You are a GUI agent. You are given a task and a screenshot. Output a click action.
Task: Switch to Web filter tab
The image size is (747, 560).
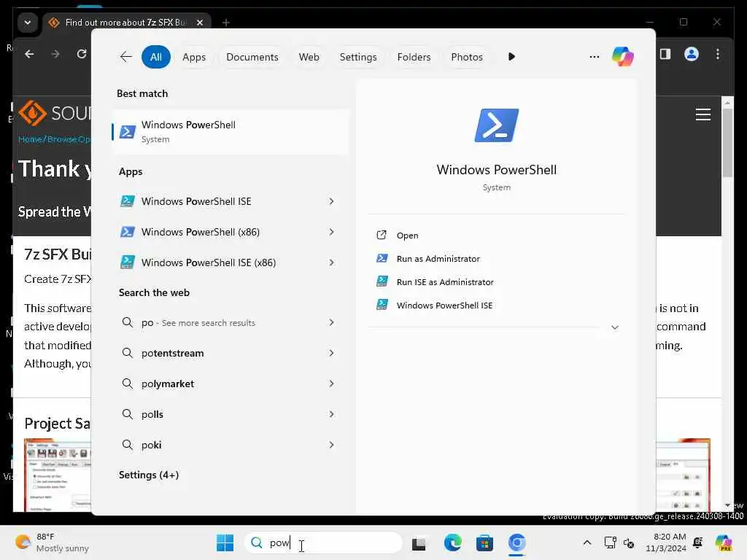click(309, 57)
